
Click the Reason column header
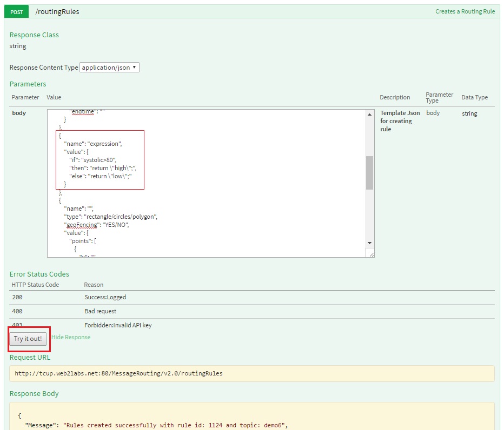pyautogui.click(x=94, y=285)
